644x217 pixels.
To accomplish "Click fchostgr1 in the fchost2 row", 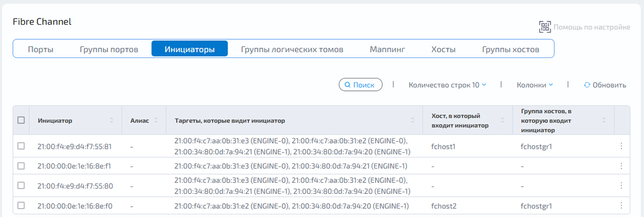I will pyautogui.click(x=537, y=206).
